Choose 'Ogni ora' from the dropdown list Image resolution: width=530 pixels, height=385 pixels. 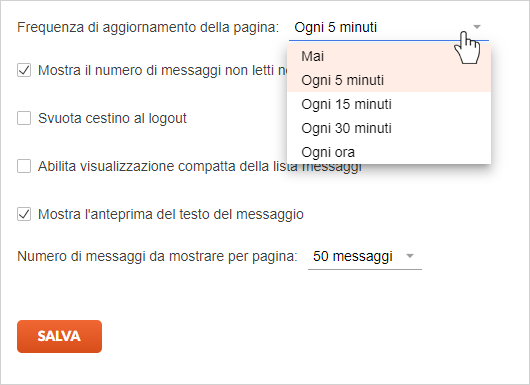(389, 152)
